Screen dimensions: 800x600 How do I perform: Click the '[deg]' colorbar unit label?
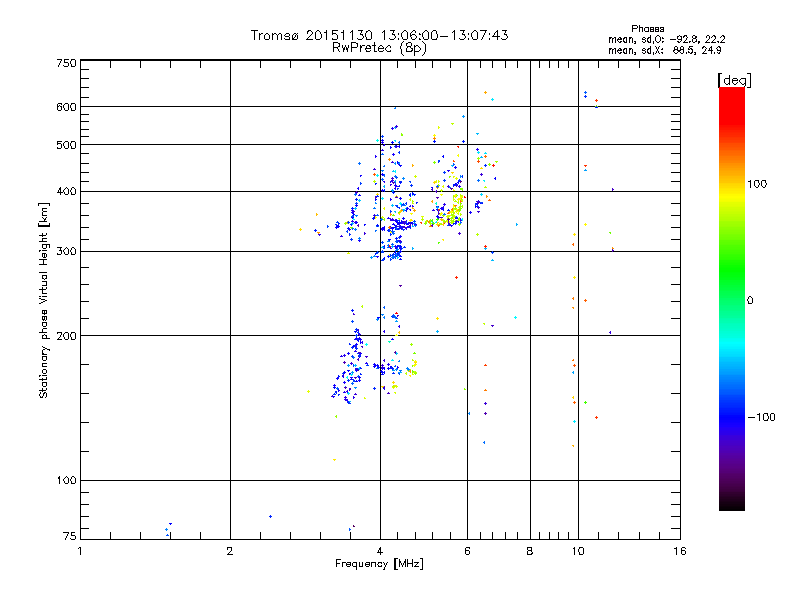point(734,80)
